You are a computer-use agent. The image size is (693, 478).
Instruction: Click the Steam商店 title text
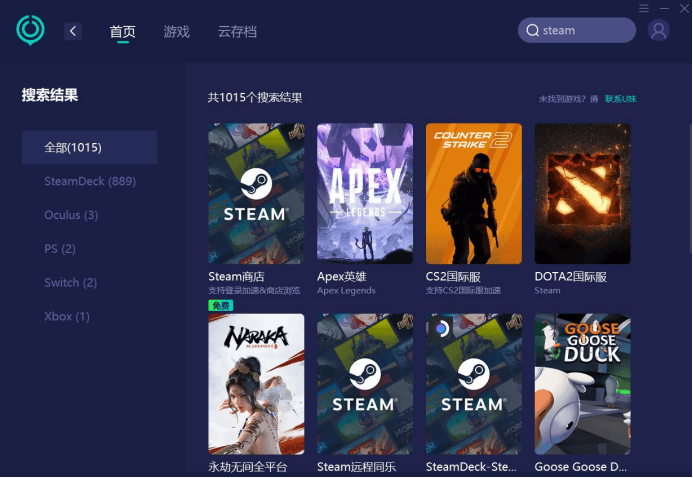pos(236,277)
